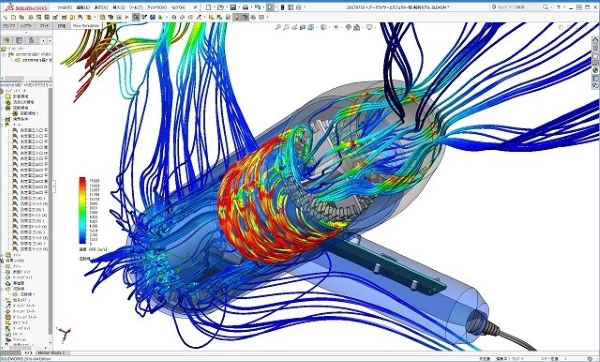The image size is (600, 362).
Task: Pin the menu bar with the pushpin
Action: [x=195, y=7]
